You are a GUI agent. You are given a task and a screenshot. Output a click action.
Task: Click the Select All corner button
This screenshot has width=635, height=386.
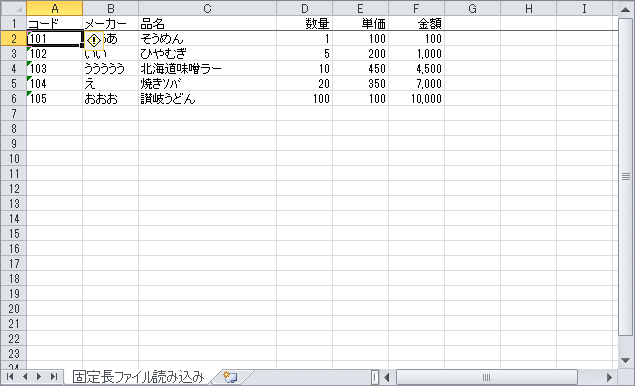pyautogui.click(x=14, y=9)
